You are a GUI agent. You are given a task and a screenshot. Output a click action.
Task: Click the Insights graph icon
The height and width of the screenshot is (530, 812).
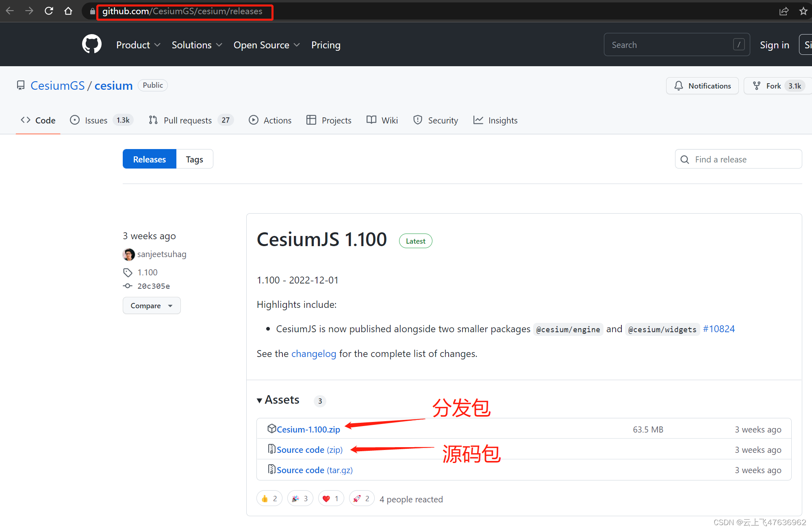point(478,120)
